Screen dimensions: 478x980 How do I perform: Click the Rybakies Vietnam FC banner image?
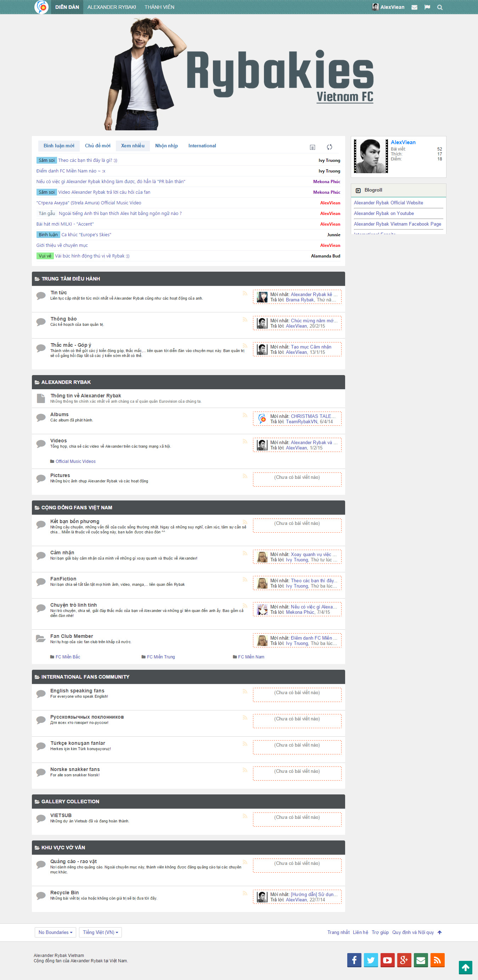click(x=239, y=74)
